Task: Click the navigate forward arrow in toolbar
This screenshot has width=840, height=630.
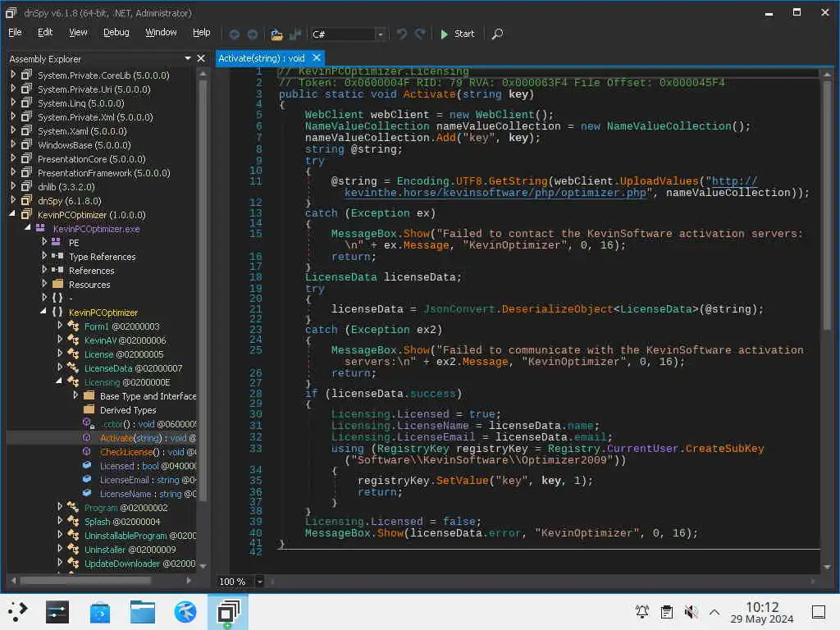Action: 253,34
